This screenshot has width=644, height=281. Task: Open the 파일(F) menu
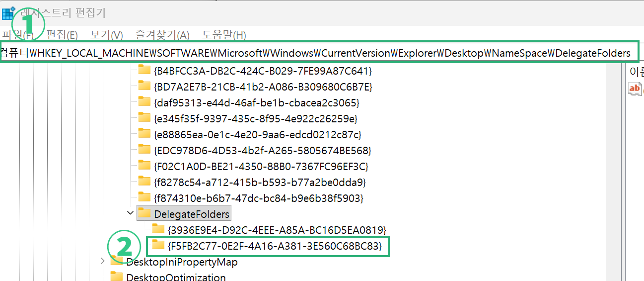click(17, 35)
